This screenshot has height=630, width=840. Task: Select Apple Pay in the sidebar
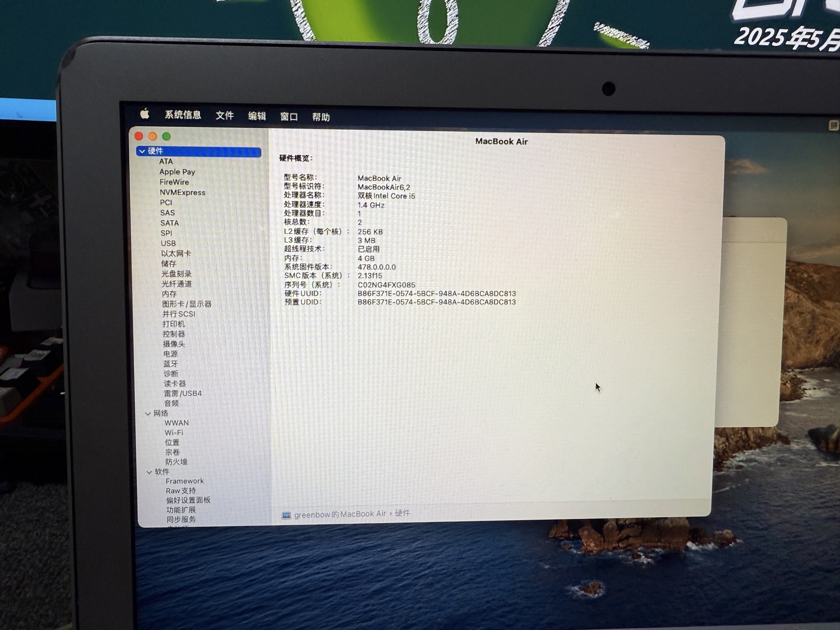[177, 172]
